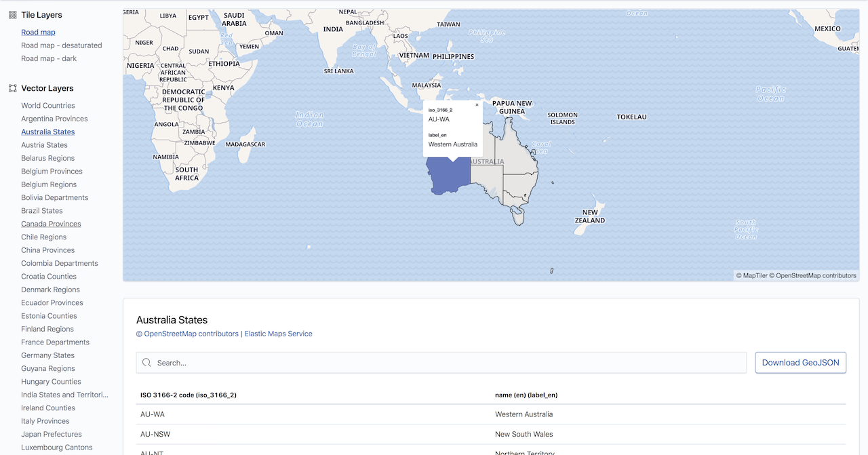868x455 pixels.
Task: Click the search magnifier icon
Action: [146, 363]
